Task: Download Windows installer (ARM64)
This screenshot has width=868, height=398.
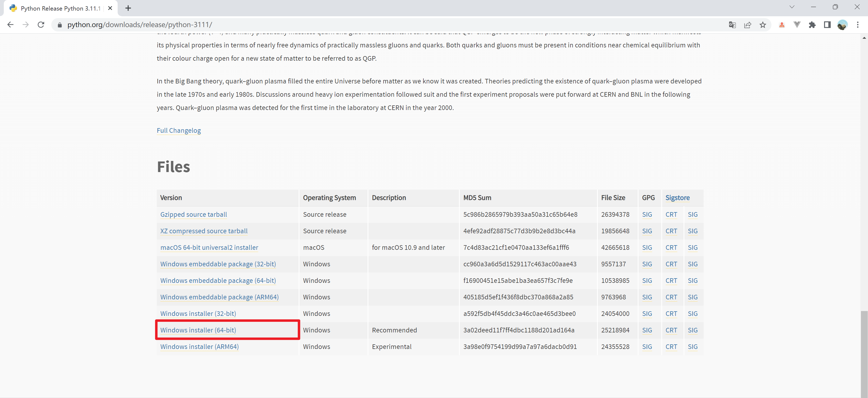Action: (199, 347)
